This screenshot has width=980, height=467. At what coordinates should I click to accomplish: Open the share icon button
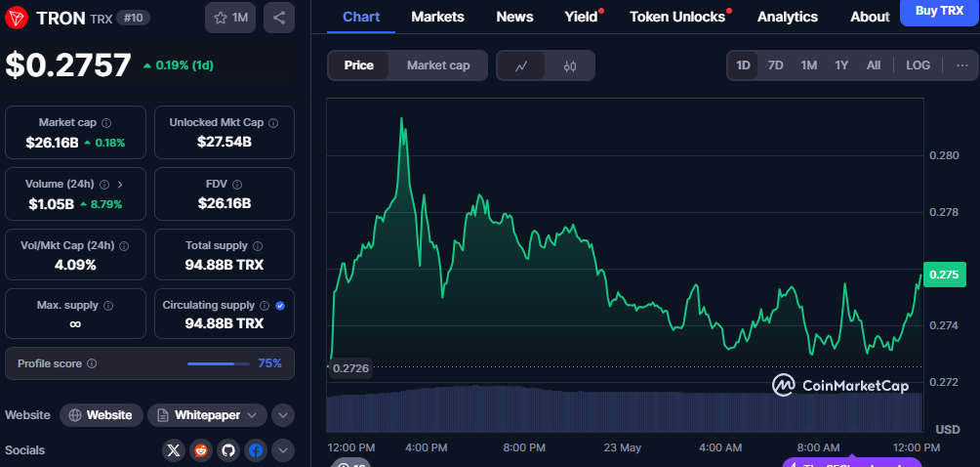click(279, 19)
